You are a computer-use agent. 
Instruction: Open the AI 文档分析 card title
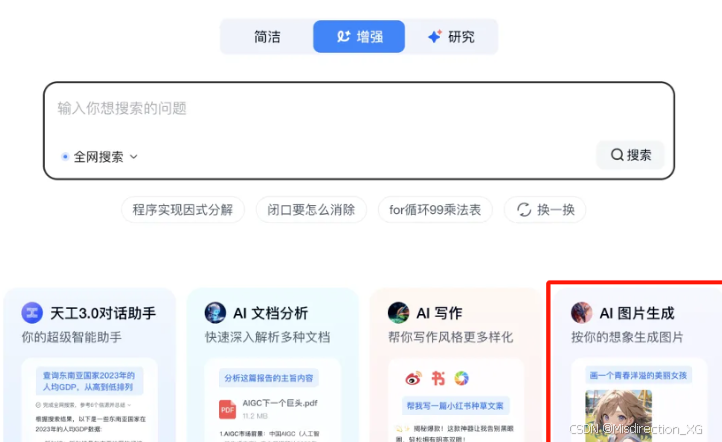[271, 314]
